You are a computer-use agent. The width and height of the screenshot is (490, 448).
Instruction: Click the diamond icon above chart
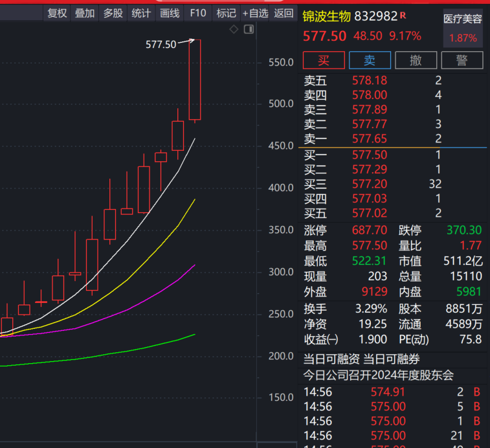pos(234,29)
